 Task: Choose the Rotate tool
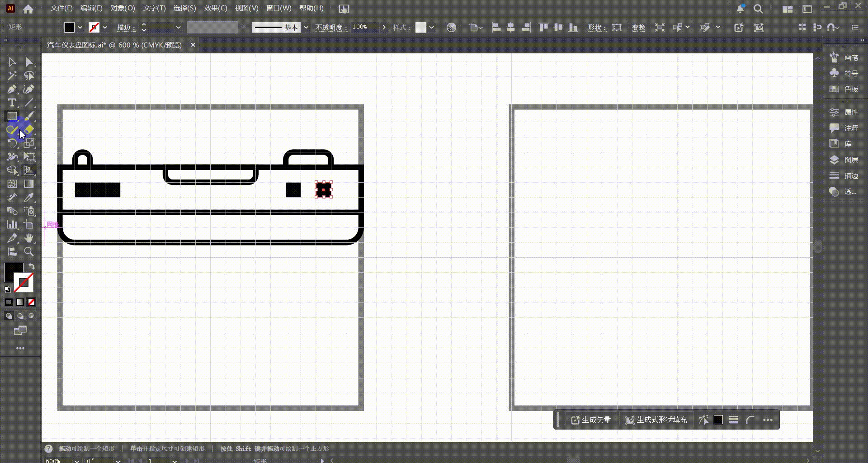tap(12, 143)
